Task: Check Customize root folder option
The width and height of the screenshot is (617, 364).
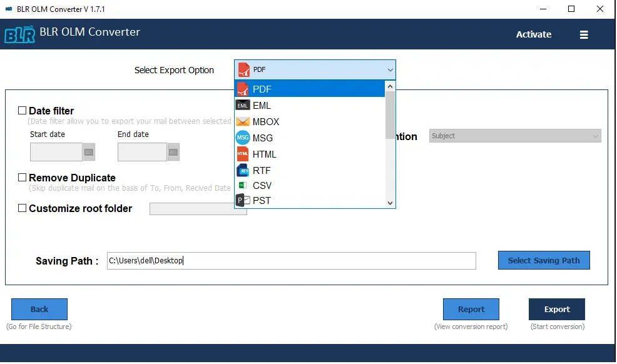Action: coord(23,208)
